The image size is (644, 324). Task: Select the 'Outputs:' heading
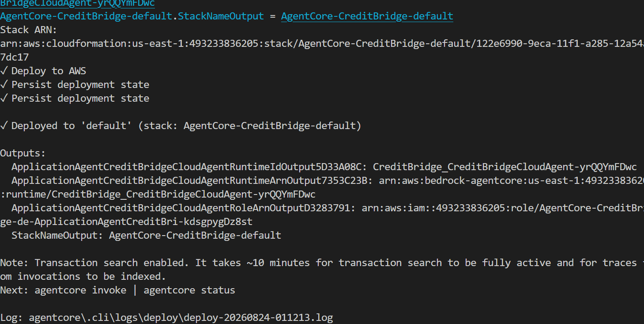pos(23,153)
